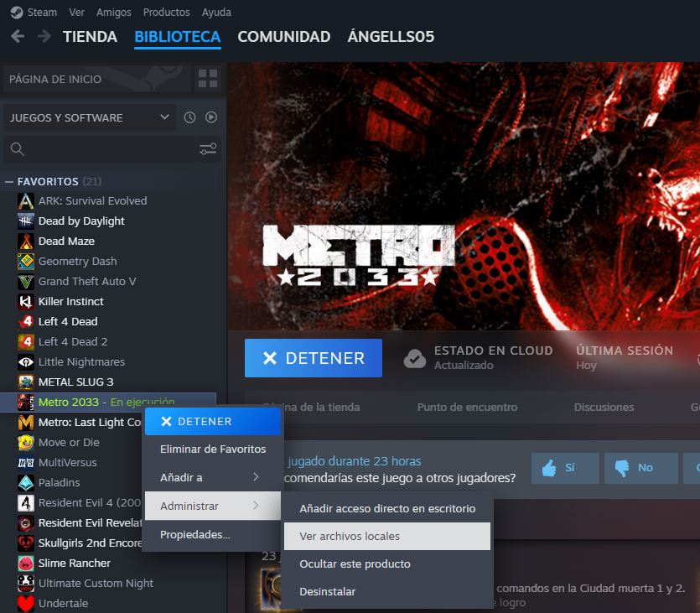Click the METAL SLUG 3 game icon
The height and width of the screenshot is (613, 700).
pos(26,382)
